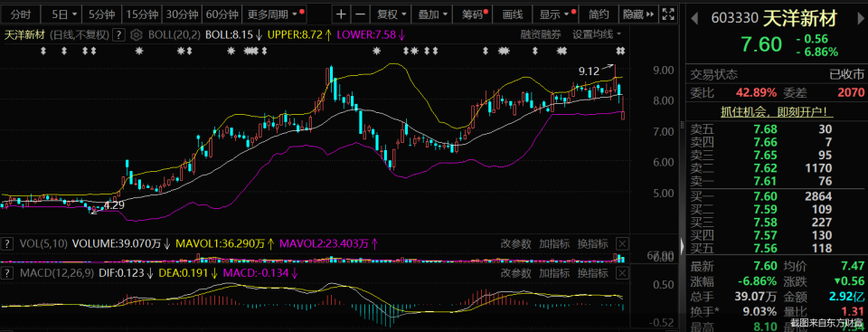Click 抓住机会，即刻开户 link
The height and width of the screenshot is (332, 868).
[776, 111]
